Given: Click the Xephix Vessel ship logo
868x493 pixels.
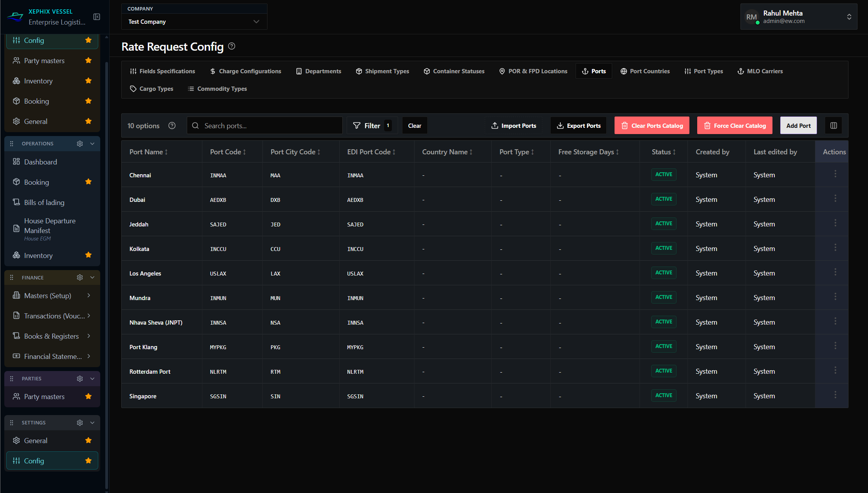Looking at the screenshot, I should (15, 17).
